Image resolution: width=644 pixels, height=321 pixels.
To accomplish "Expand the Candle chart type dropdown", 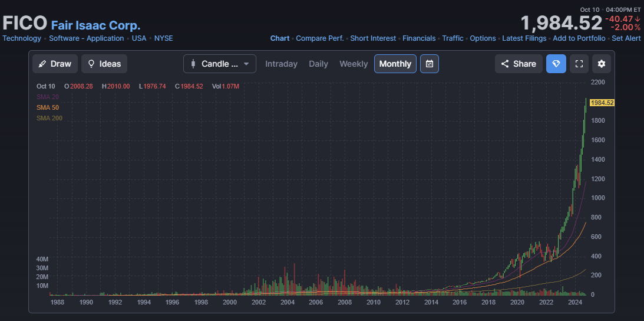I will [x=220, y=64].
